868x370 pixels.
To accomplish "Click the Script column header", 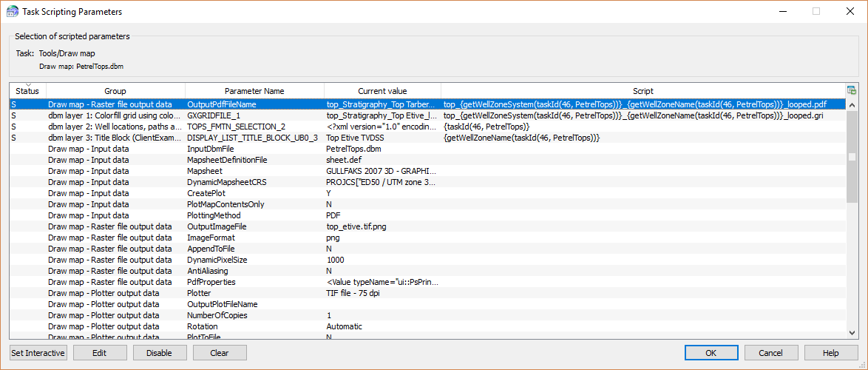I will pos(642,91).
